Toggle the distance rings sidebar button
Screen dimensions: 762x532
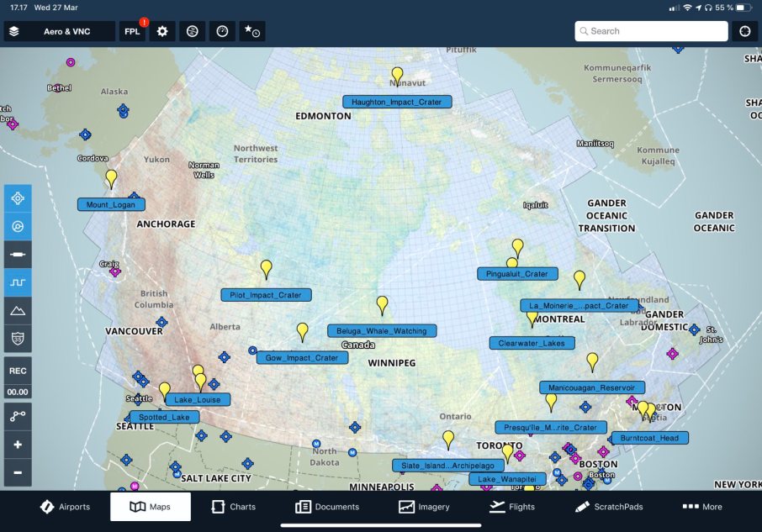(18, 226)
